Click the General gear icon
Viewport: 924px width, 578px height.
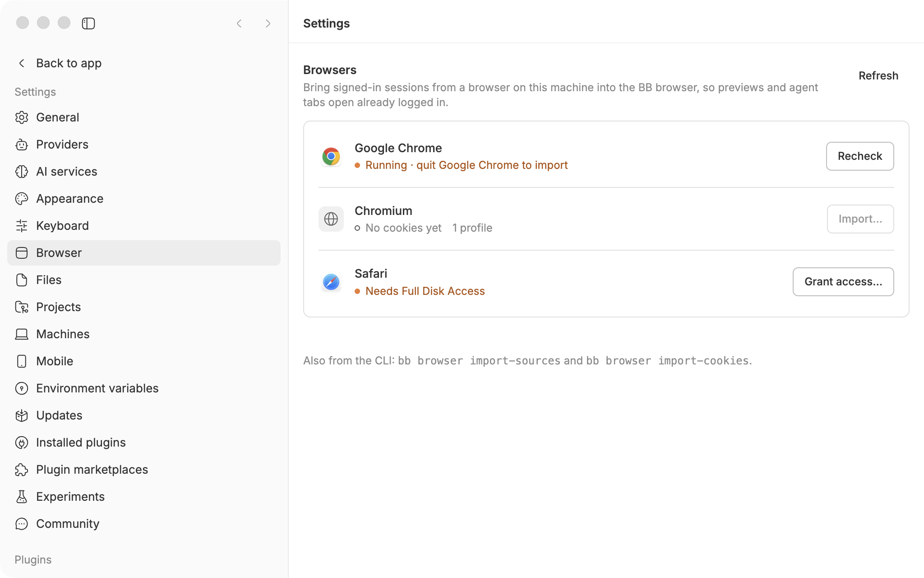pos(22,117)
